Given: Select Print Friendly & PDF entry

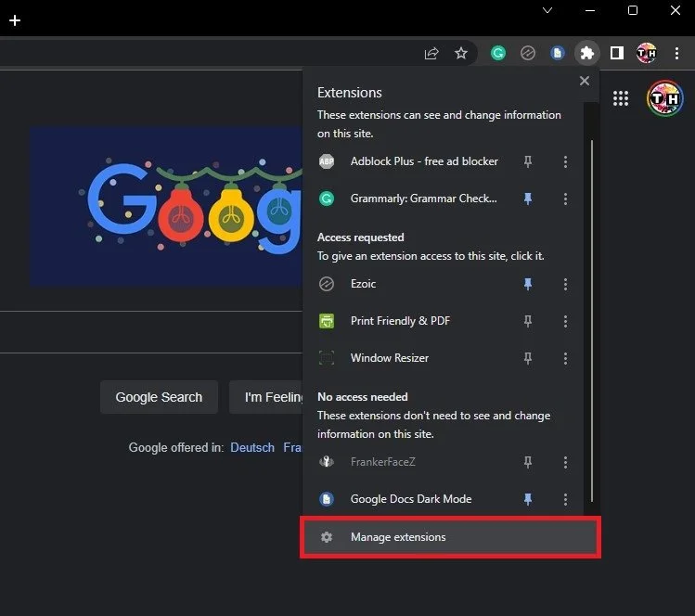Looking at the screenshot, I should pos(400,321).
